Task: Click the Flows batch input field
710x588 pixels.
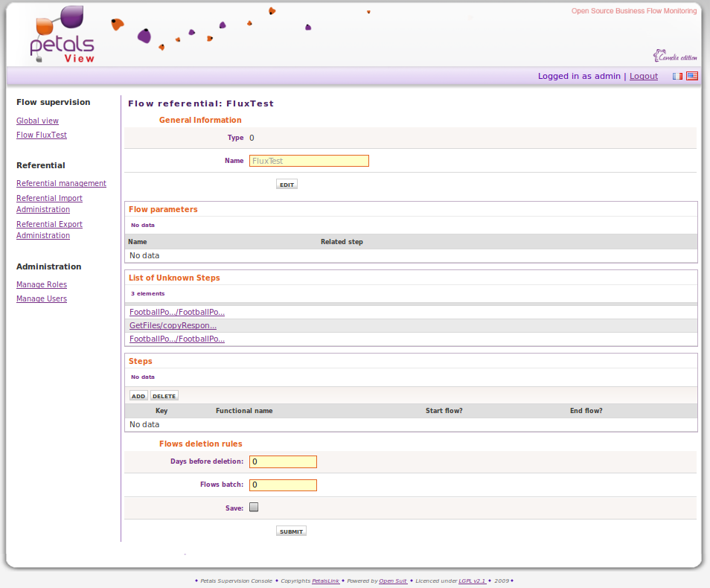Action: 283,485
